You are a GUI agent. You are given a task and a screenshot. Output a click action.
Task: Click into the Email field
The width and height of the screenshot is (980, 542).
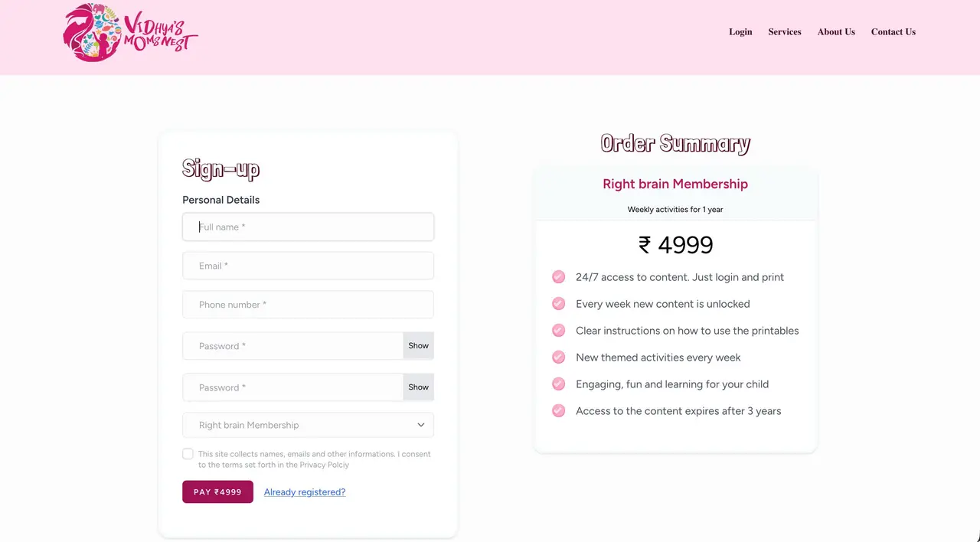(x=308, y=266)
